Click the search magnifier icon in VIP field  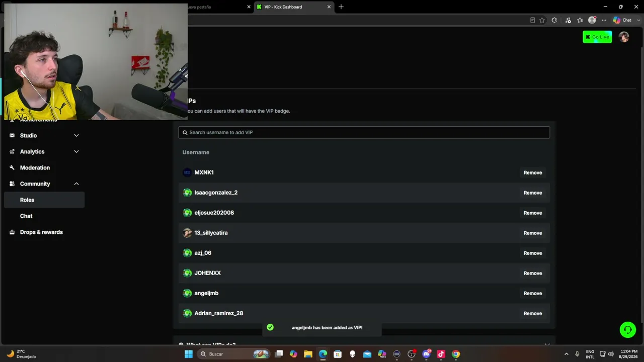185,132
